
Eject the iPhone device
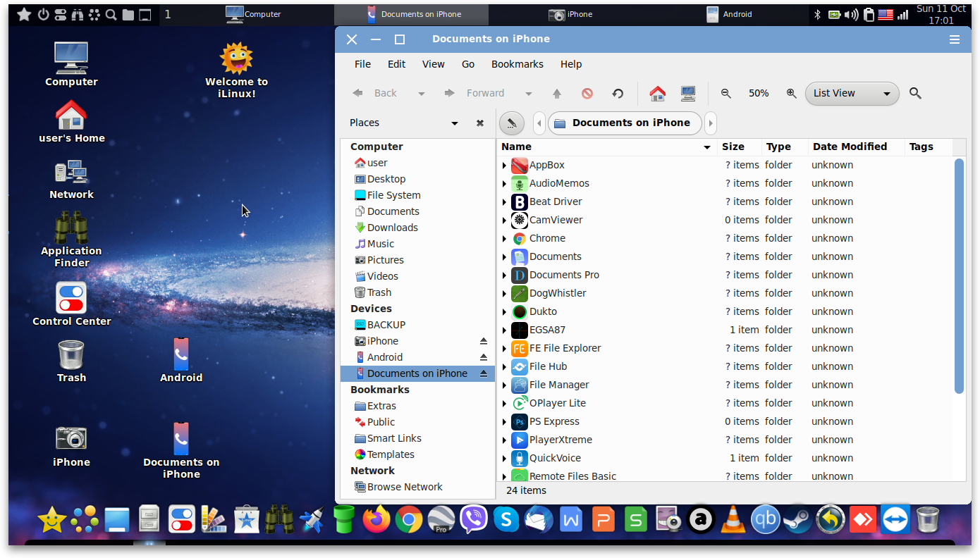(x=484, y=341)
